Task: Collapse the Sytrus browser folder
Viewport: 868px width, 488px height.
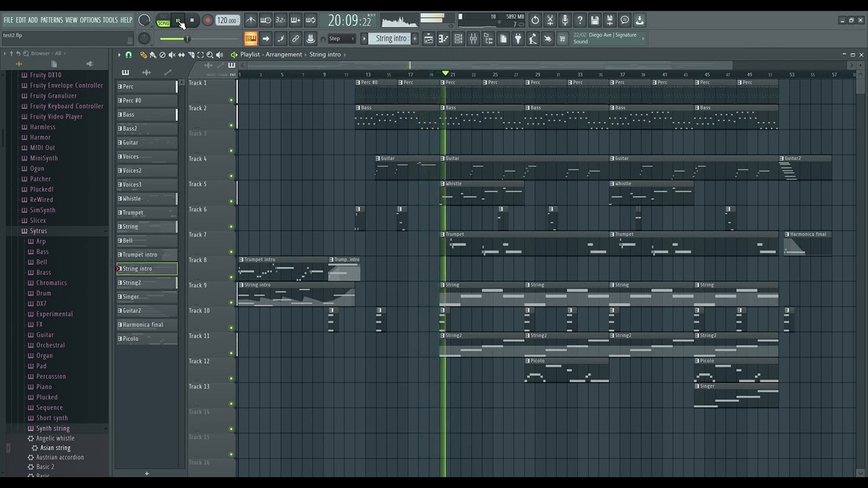Action: point(39,231)
